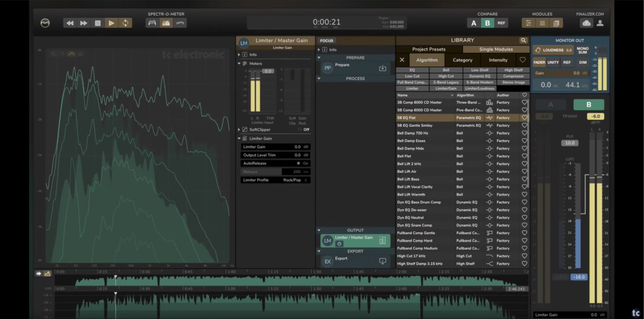
Task: Select the first Spectr-o-meter view icon
Action: [x=152, y=23]
